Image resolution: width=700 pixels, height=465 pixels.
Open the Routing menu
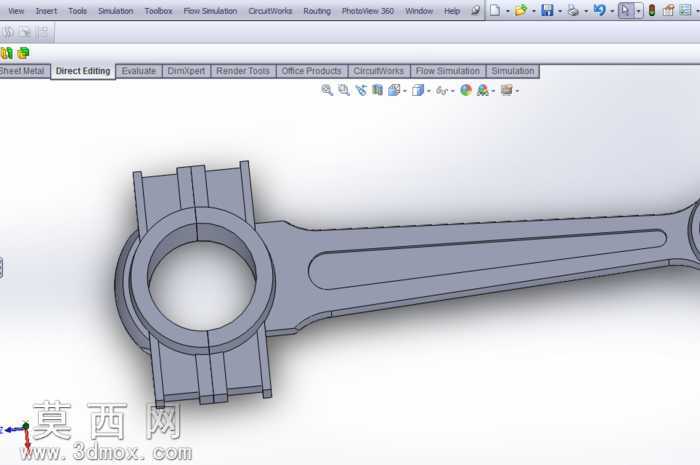(317, 11)
